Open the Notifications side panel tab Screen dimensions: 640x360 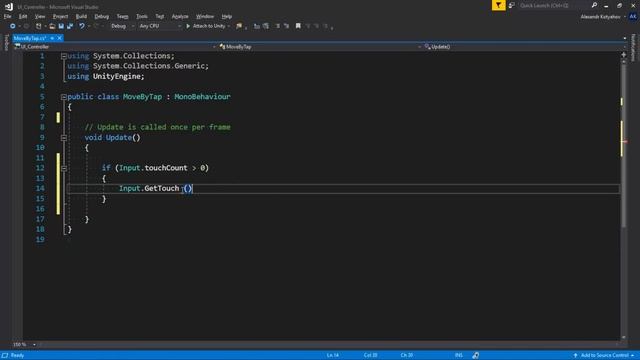633,48
